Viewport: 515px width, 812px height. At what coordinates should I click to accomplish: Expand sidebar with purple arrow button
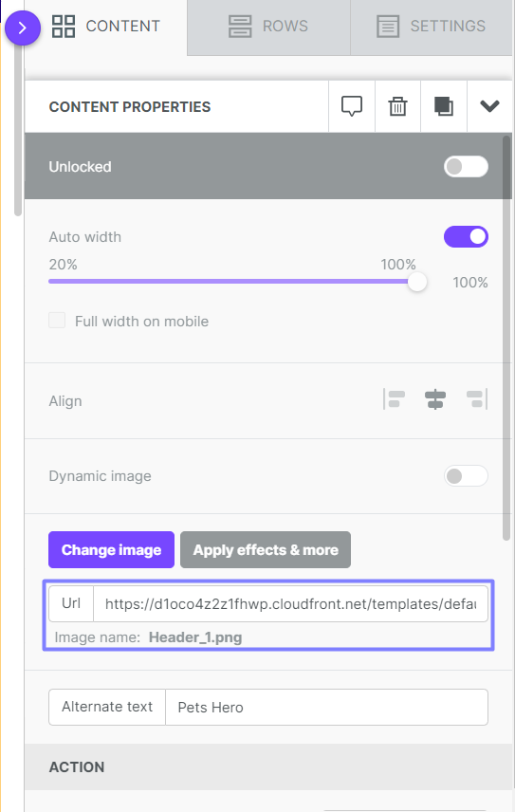coord(22,28)
